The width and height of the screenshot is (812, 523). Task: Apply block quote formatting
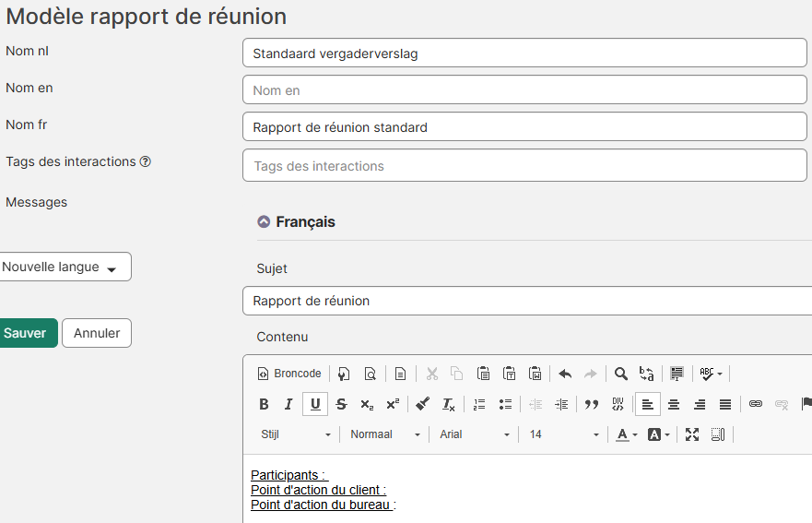[592, 404]
